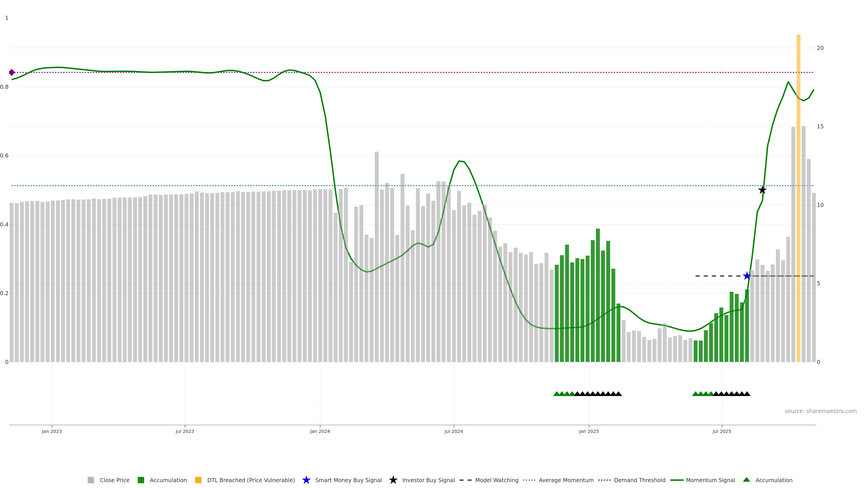This screenshot has height=488, width=868.
Task: Click orange DTL Breached legend swatch
Action: tap(198, 480)
